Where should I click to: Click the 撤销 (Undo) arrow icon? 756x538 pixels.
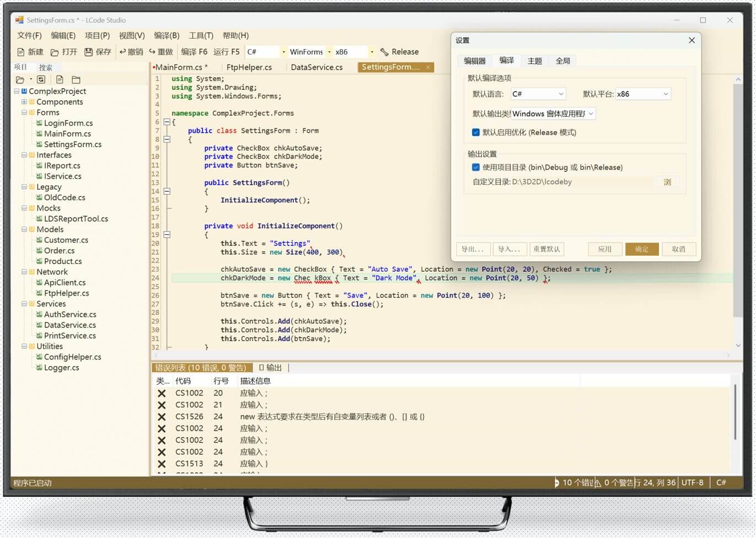tap(123, 52)
